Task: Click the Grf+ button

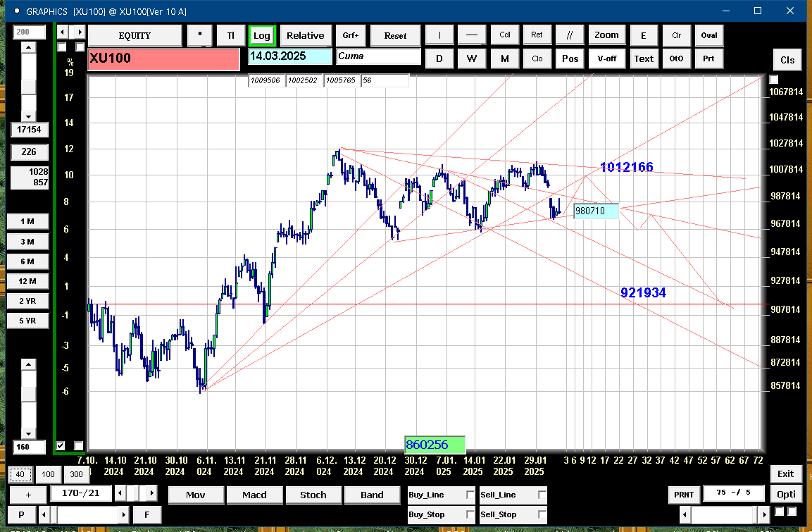Action: (351, 35)
